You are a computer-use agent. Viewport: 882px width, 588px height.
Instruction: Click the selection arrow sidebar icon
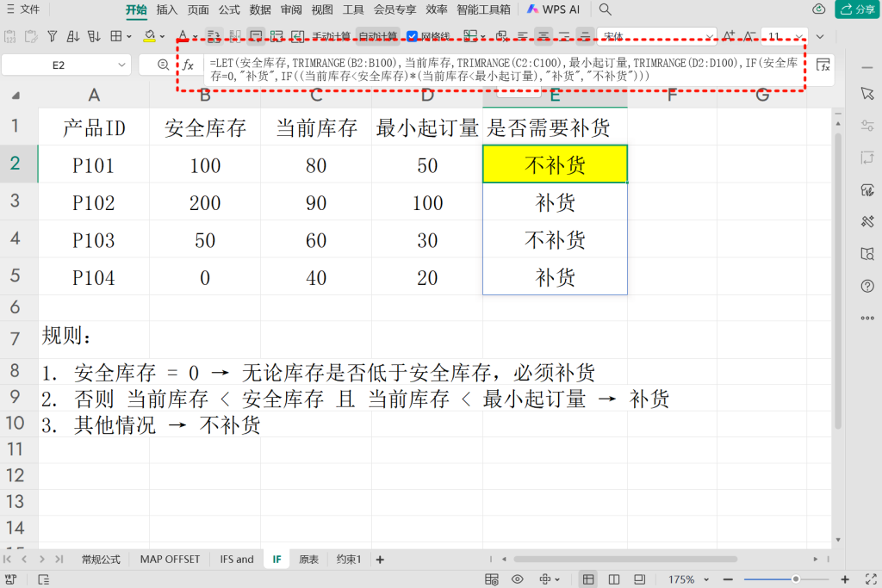point(867,94)
